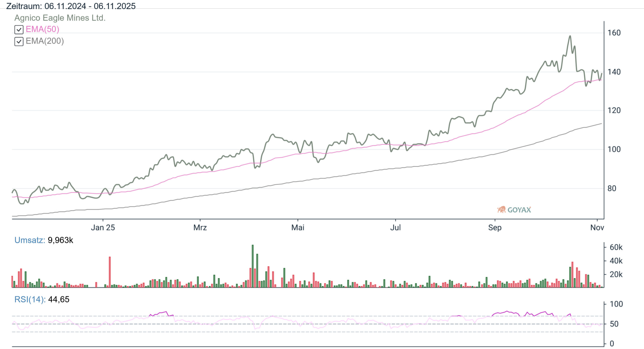Image resolution: width=644 pixels, height=349 pixels.
Task: Click the 160 price axis label
Action: click(614, 33)
